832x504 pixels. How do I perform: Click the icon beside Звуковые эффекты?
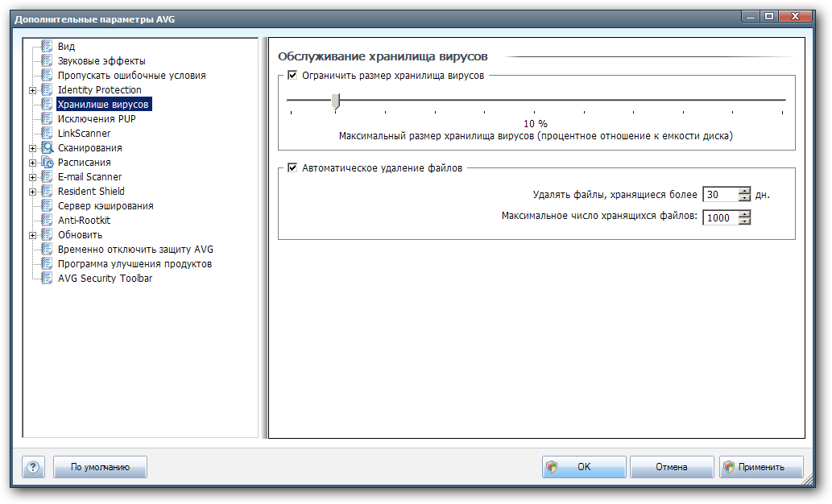47,60
